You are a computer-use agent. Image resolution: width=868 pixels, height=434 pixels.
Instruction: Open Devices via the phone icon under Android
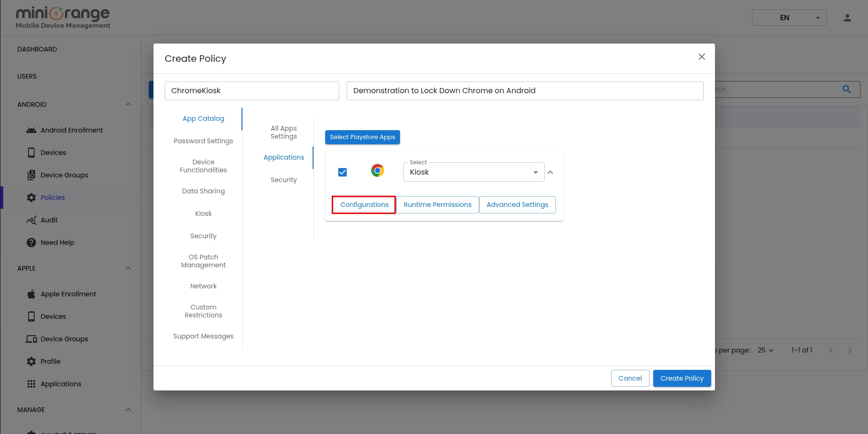[x=31, y=152]
